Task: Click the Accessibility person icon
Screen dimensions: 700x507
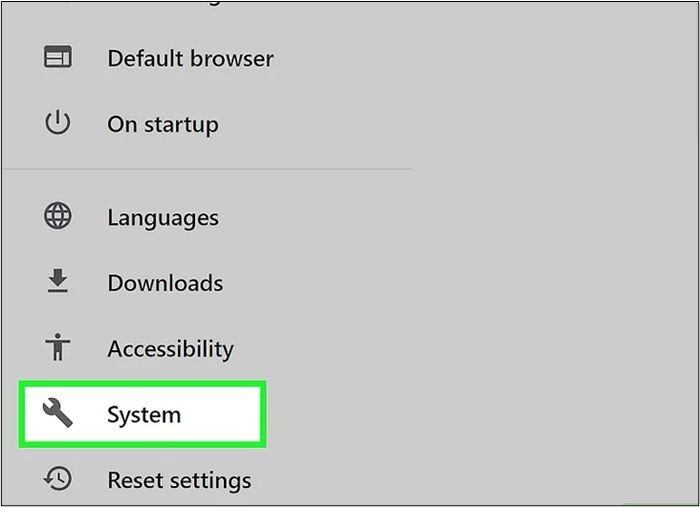Action: [58, 348]
